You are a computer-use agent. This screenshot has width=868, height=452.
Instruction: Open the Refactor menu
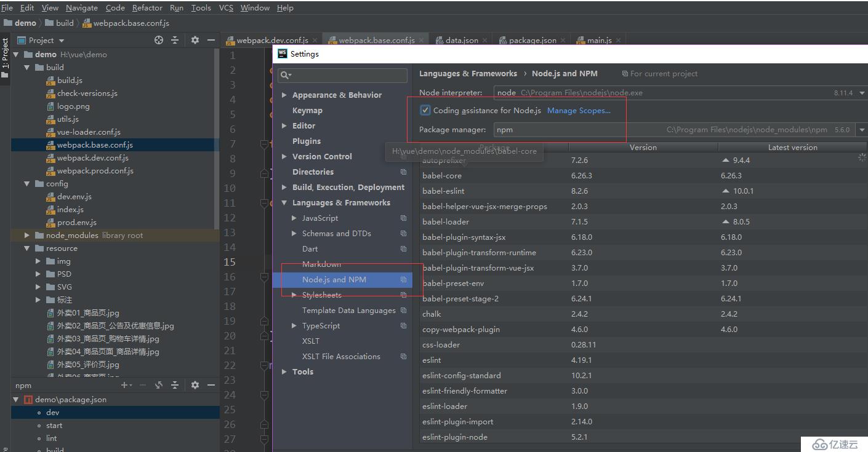pos(147,7)
